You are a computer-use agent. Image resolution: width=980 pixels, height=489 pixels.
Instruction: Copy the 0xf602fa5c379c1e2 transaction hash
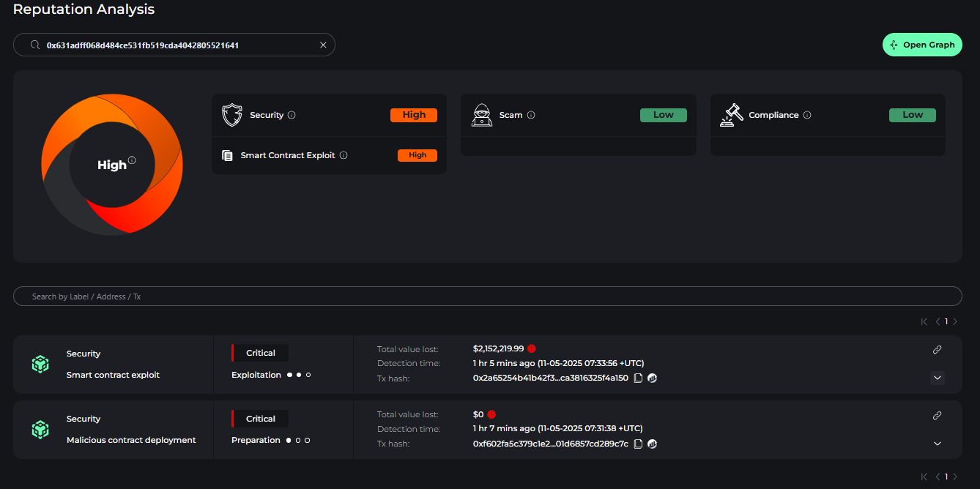(638, 444)
